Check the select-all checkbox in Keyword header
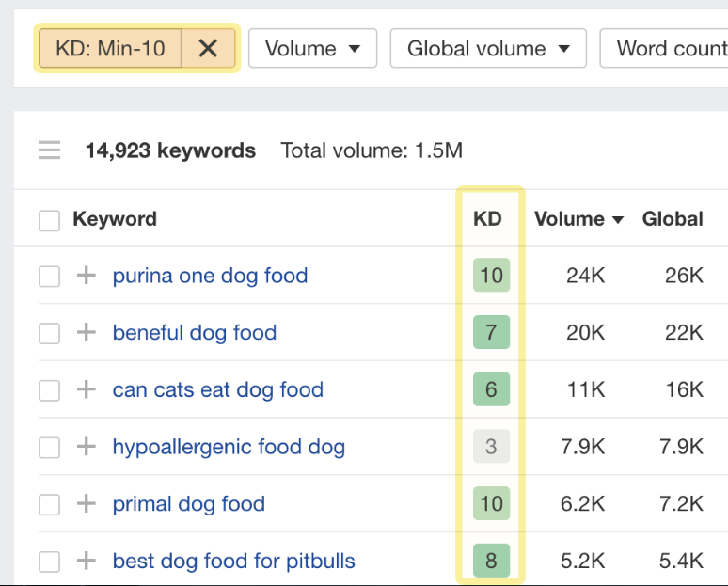The height and width of the screenshot is (586, 728). (49, 220)
